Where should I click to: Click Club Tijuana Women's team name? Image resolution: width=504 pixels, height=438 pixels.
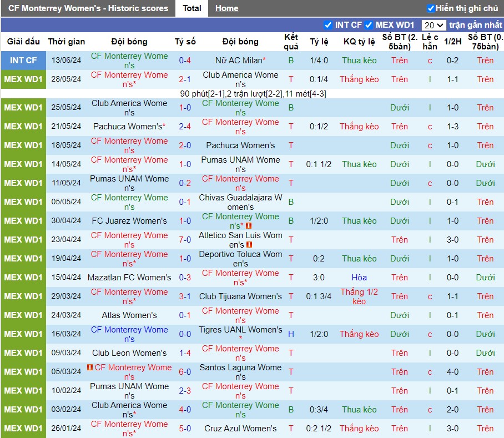click(x=240, y=296)
